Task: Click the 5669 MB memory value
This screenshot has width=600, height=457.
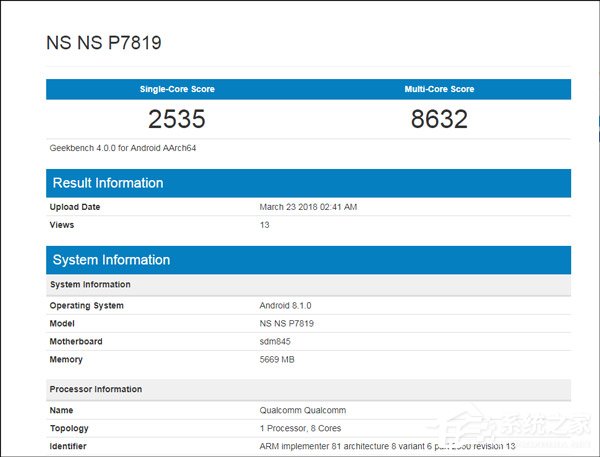Action: coord(279,360)
